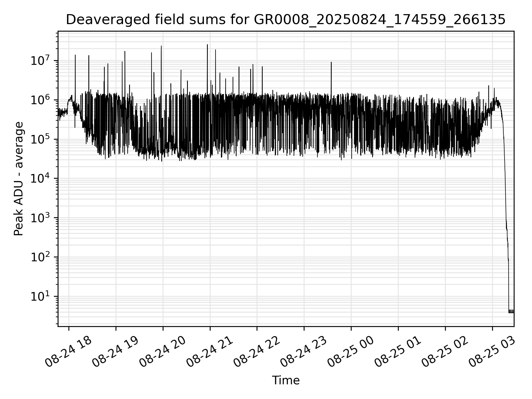Click the x tick label '08-25 00'
The image size is (532, 399).
[x=351, y=352]
